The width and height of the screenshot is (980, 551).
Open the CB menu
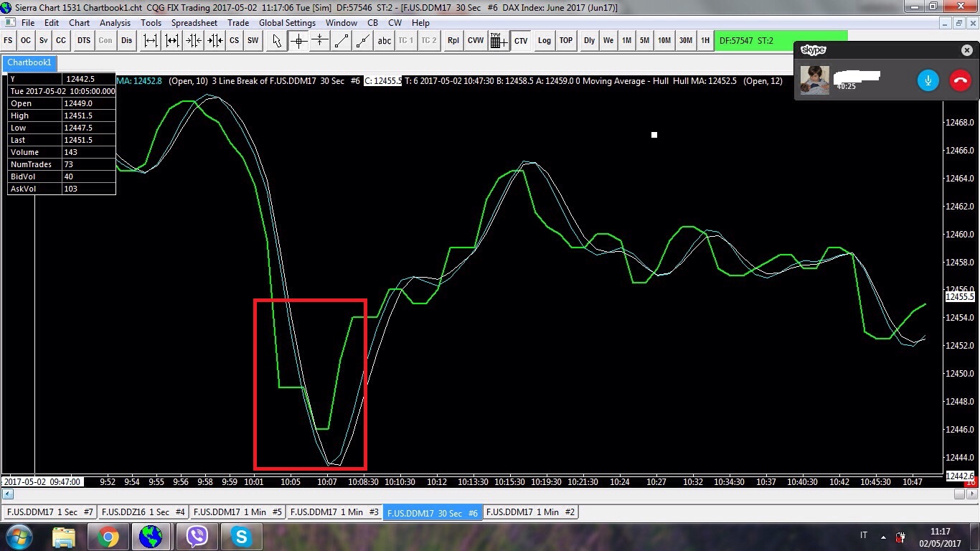tap(372, 23)
